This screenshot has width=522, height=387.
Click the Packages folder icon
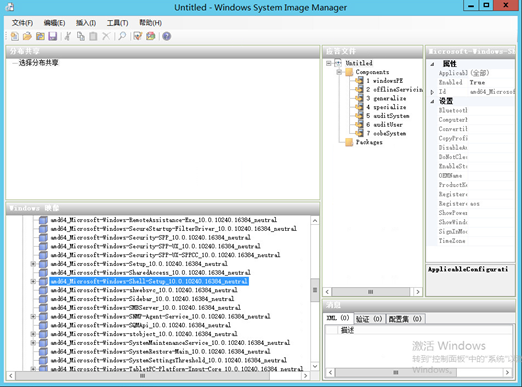(x=349, y=142)
